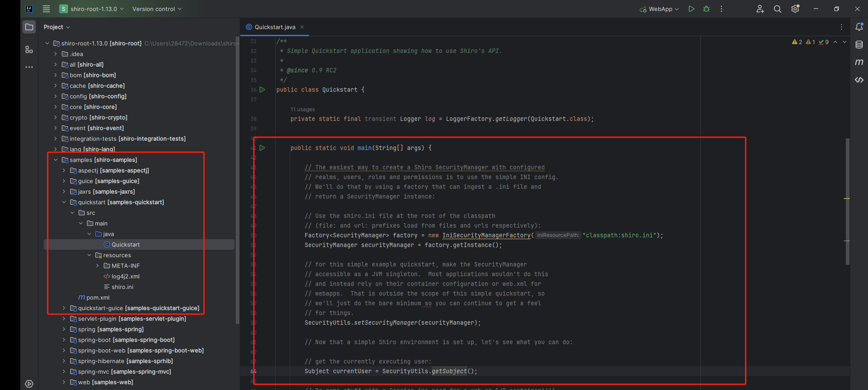Click setSecurityManager method call
The height and width of the screenshot is (390, 868).
tap(385, 322)
